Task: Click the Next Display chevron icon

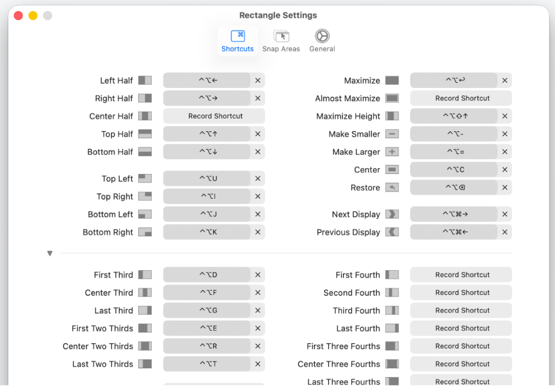Action: 392,214
